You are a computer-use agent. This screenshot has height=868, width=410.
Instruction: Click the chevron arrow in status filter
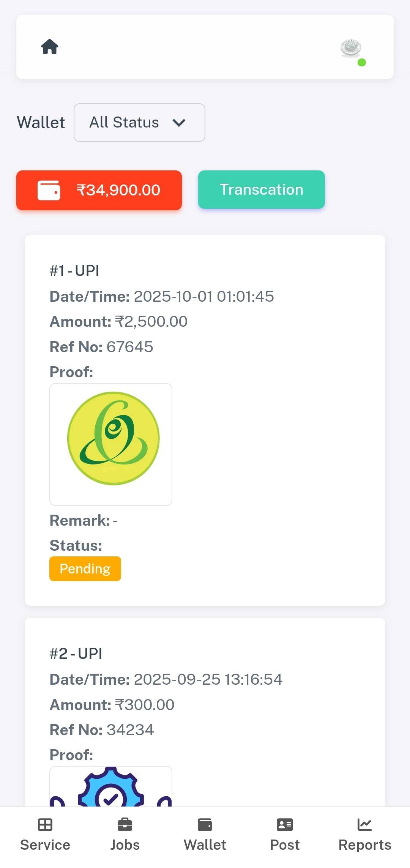coord(179,123)
